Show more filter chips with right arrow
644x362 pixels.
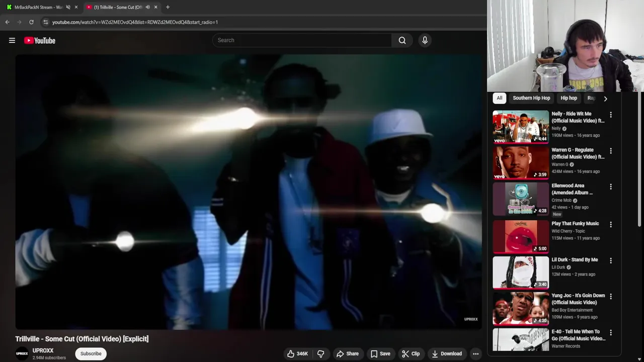[x=605, y=99]
